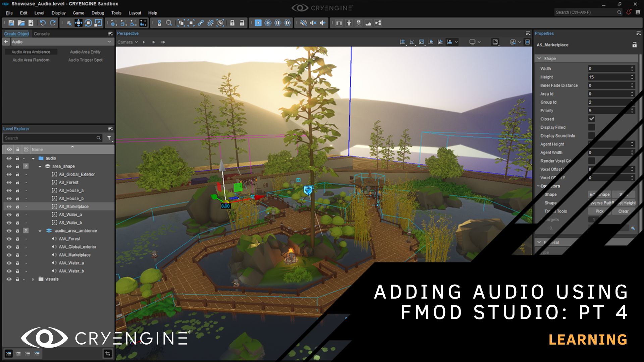Viewport: 644px width, 362px height.
Task: Collapse the audio_area_ambience group
Action: coord(39,231)
